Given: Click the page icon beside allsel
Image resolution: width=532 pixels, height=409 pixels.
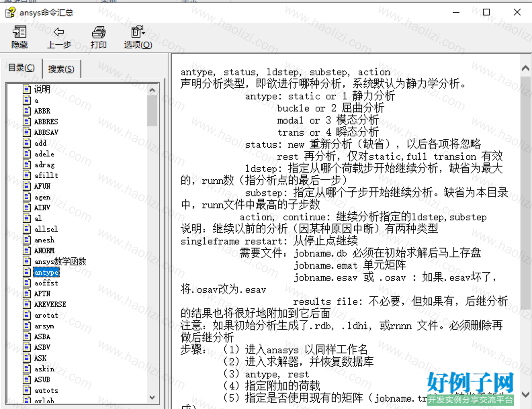Looking at the screenshot, I should pos(27,229).
